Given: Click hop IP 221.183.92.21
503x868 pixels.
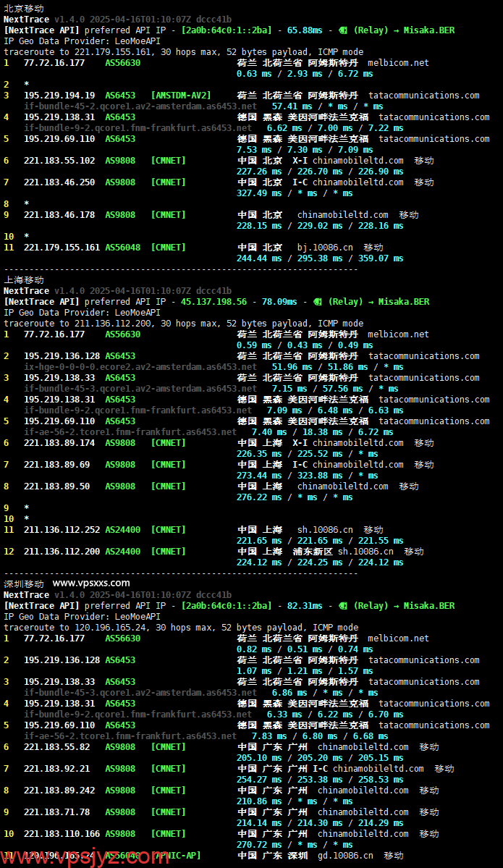Looking at the screenshot, I should [57, 768].
